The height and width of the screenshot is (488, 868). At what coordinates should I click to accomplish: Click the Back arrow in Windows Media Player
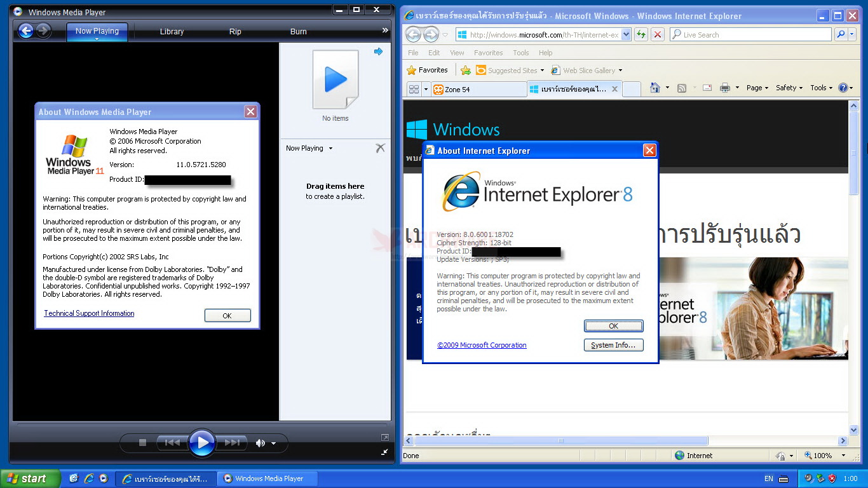click(x=25, y=31)
